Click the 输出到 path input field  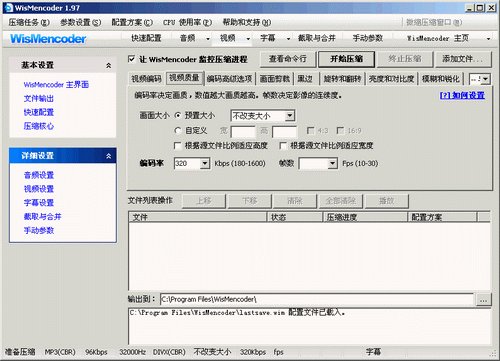click(x=317, y=299)
